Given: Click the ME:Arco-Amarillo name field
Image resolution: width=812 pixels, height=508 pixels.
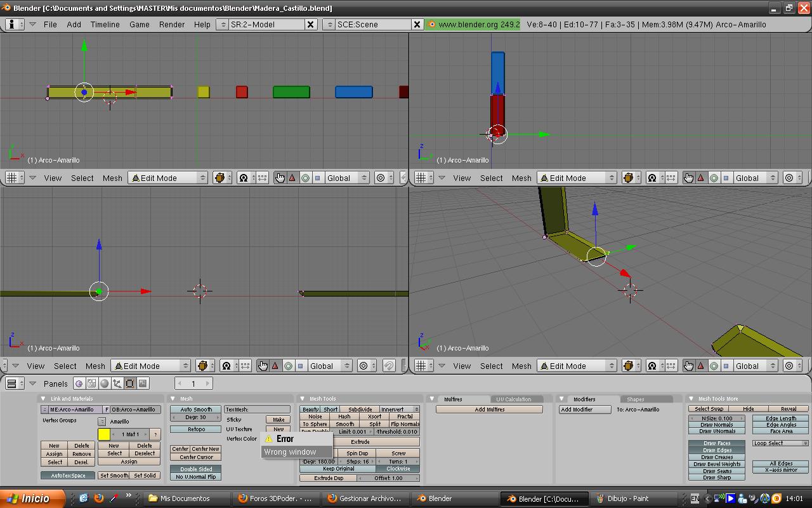Looking at the screenshot, I should 75,410.
